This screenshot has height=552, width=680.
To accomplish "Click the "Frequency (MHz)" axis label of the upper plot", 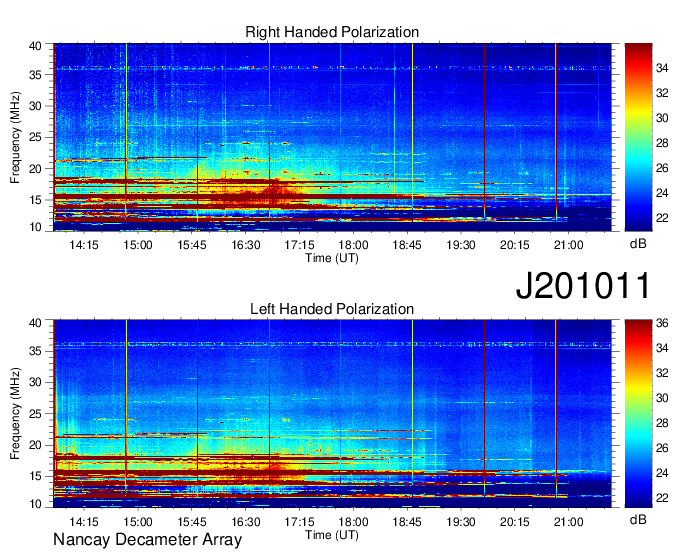I will [15, 137].
